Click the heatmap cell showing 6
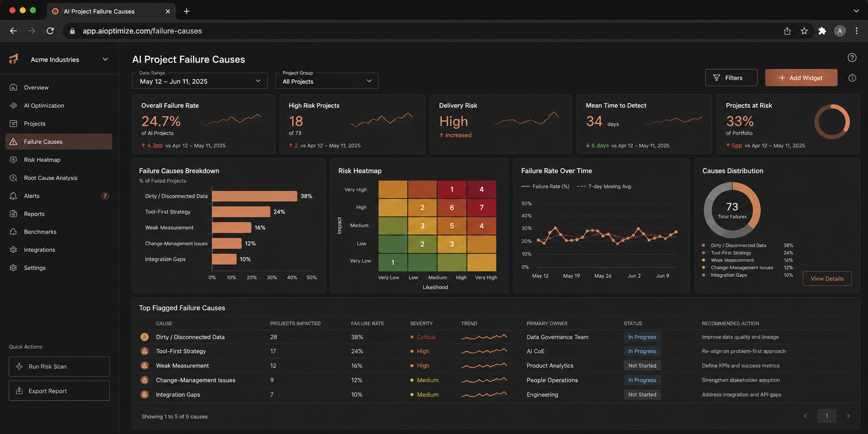 click(x=452, y=207)
